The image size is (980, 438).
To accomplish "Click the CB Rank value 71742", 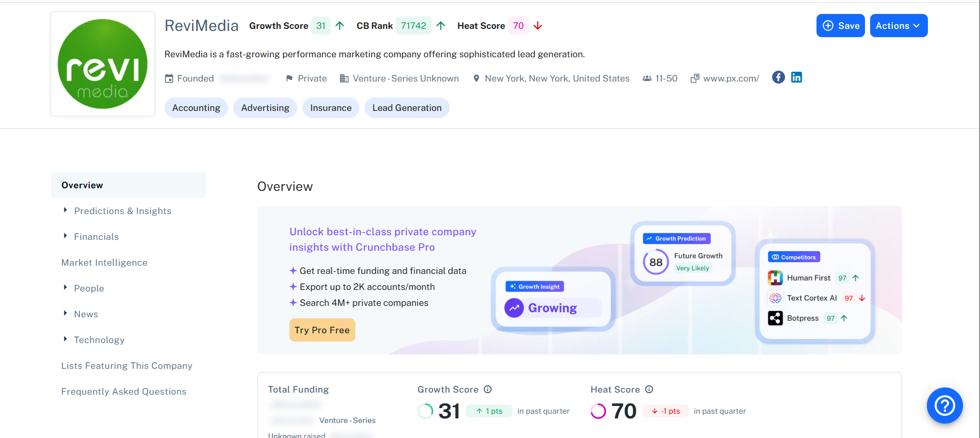I will pos(414,26).
